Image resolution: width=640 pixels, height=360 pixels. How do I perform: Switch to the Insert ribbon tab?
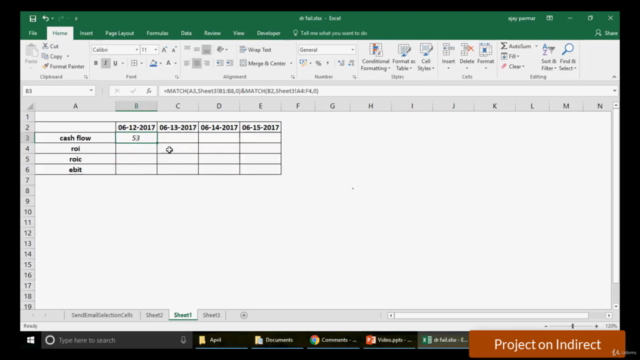pyautogui.click(x=86, y=33)
